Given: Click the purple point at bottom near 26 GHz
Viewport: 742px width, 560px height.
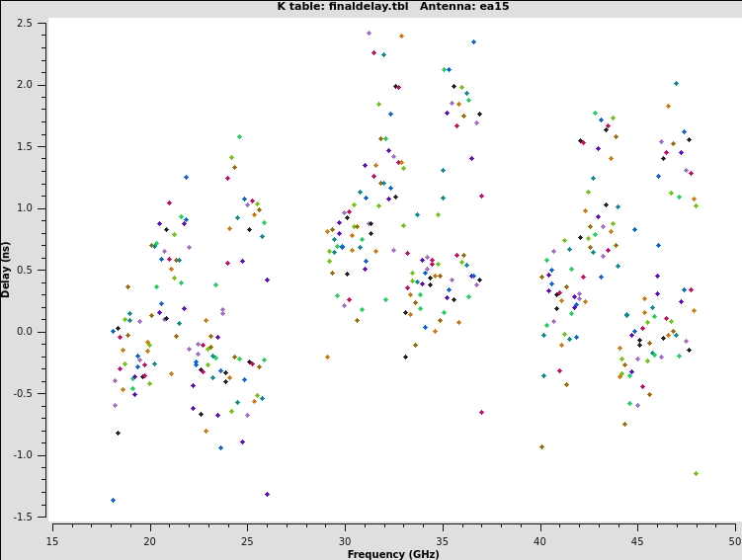Looking at the screenshot, I should click(267, 494).
